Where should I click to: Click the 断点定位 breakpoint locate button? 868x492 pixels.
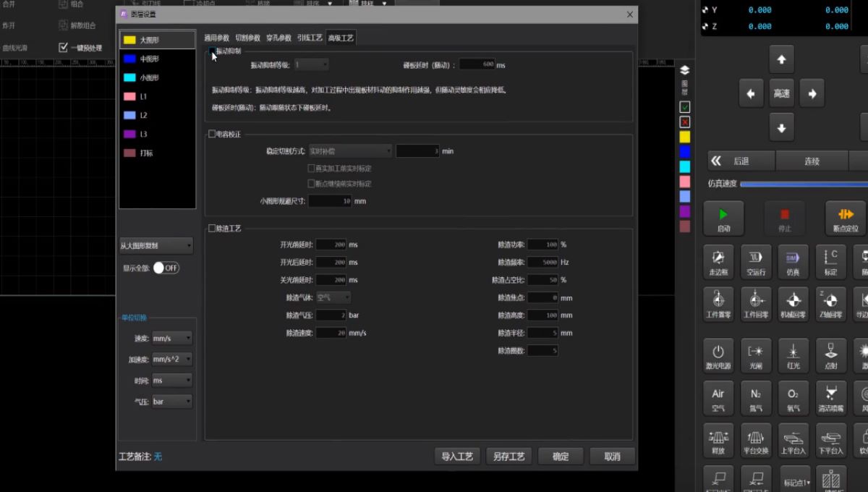pyautogui.click(x=847, y=218)
